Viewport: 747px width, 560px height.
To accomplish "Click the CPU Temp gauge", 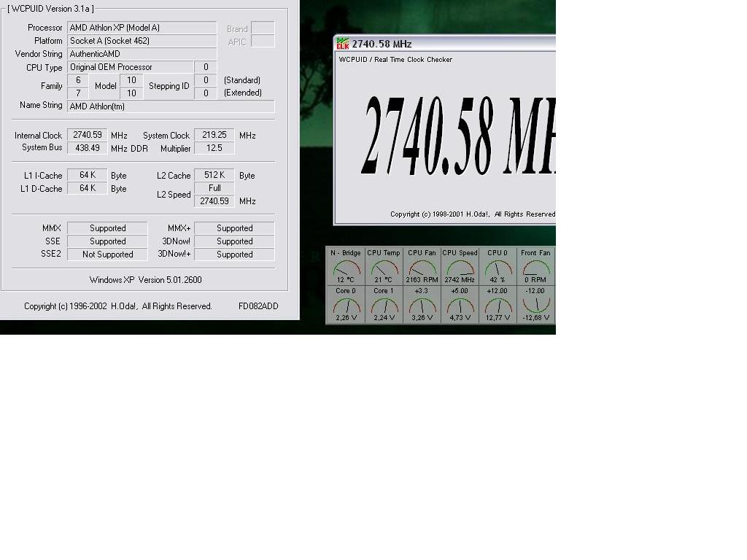I will click(384, 266).
